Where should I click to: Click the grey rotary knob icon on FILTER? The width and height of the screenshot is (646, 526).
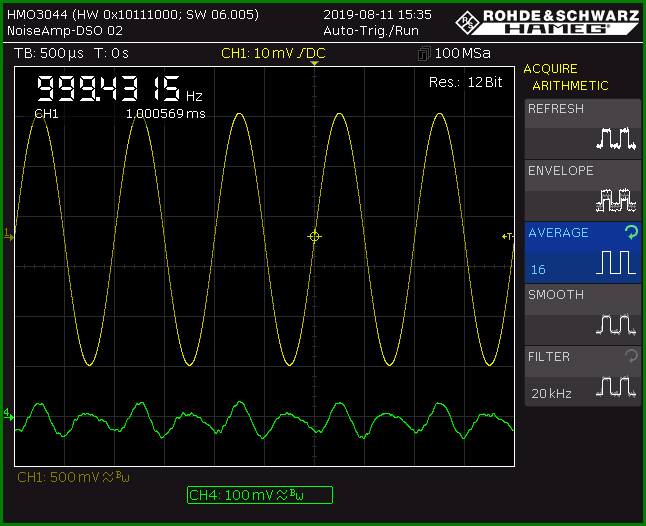[632, 356]
